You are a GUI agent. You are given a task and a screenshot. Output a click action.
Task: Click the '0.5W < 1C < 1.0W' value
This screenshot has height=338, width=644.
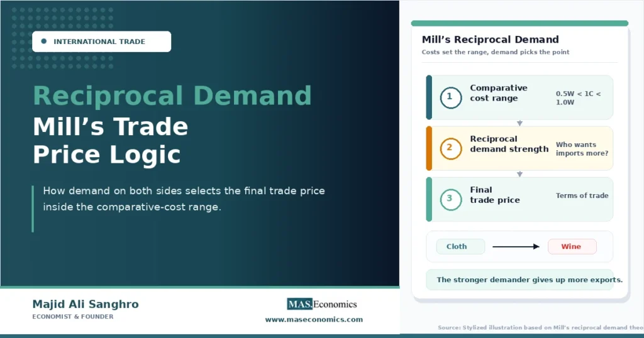pyautogui.click(x=579, y=97)
